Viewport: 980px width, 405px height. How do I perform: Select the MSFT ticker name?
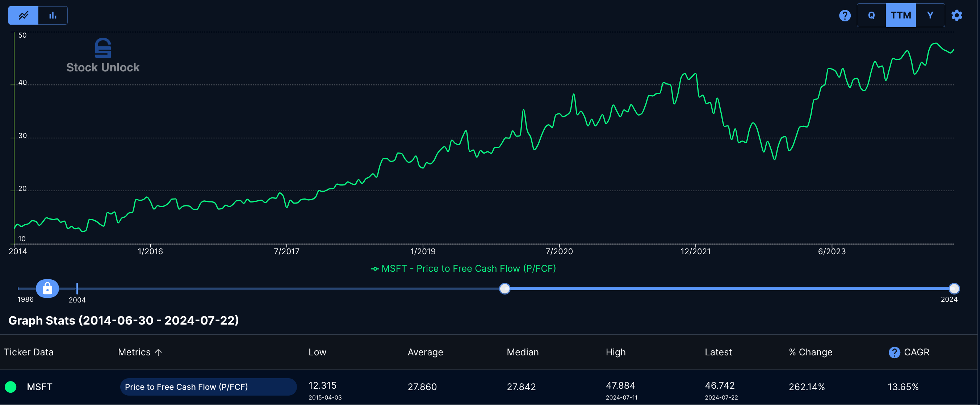pos(39,387)
